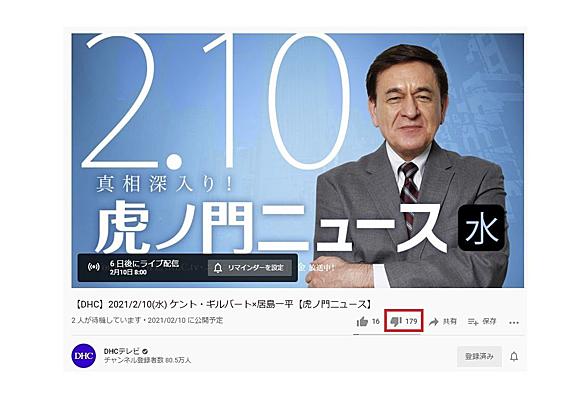This screenshot has height=414, width=586.
Task: Click the 共有 share label
Action: click(x=450, y=321)
